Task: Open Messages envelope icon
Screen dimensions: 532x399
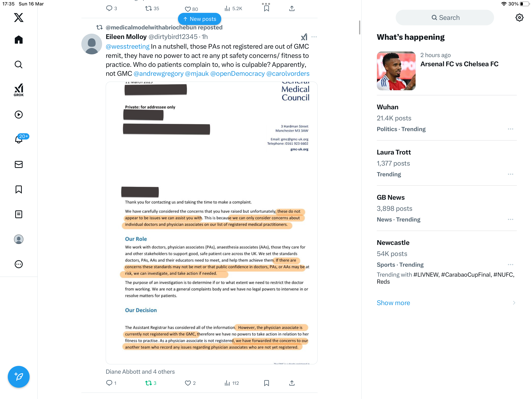Action: 18,165
